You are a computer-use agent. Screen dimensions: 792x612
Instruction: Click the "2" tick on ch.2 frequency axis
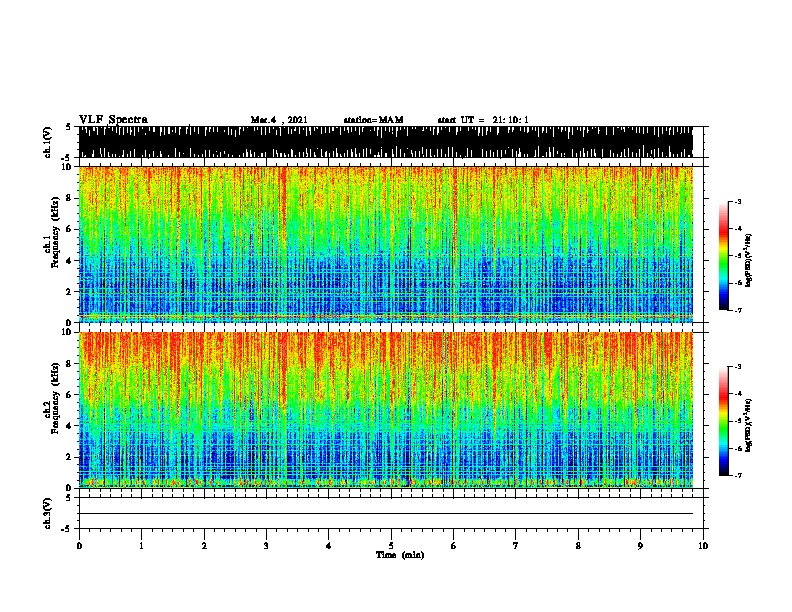click(69, 457)
